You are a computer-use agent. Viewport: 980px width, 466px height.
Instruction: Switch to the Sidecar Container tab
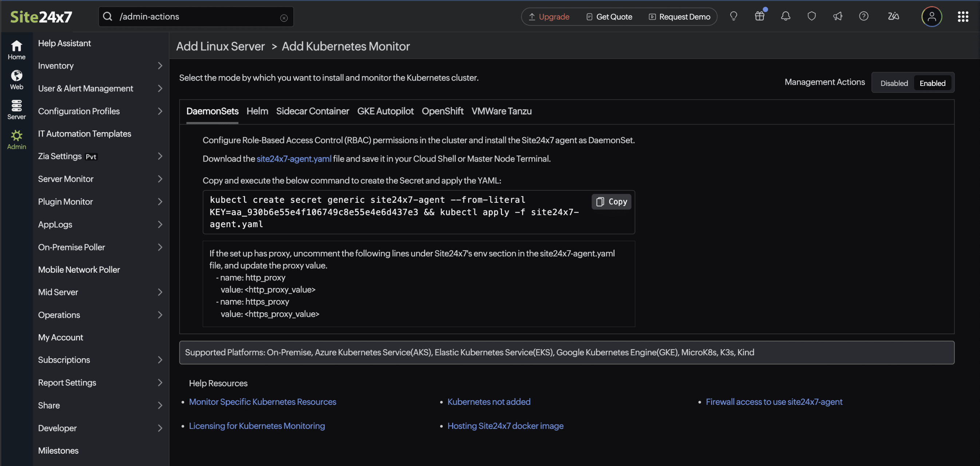click(x=312, y=111)
